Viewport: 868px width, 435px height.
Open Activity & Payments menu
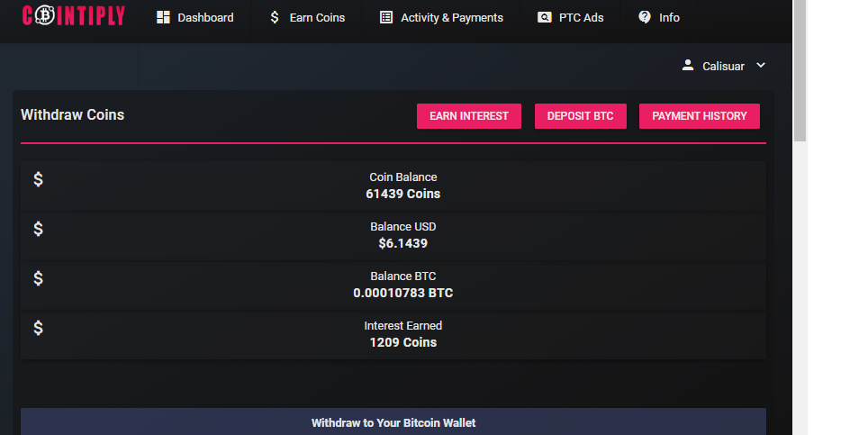click(x=441, y=18)
